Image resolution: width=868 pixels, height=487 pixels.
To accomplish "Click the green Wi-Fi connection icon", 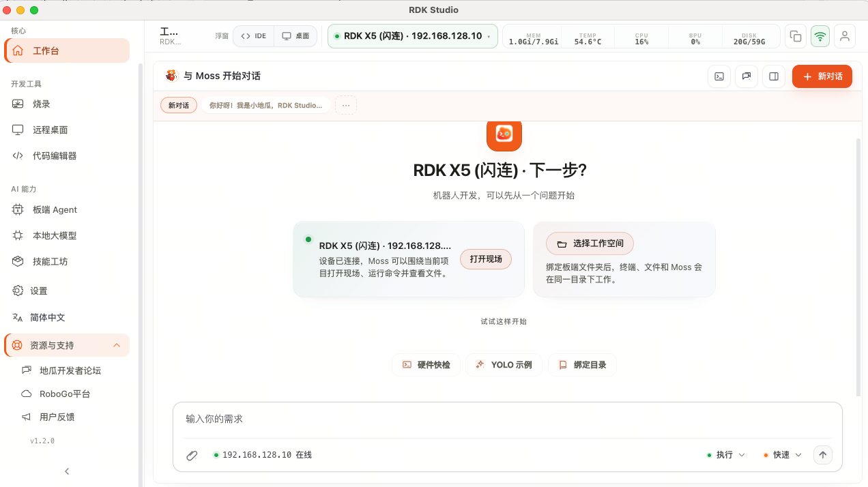I will 820,36.
